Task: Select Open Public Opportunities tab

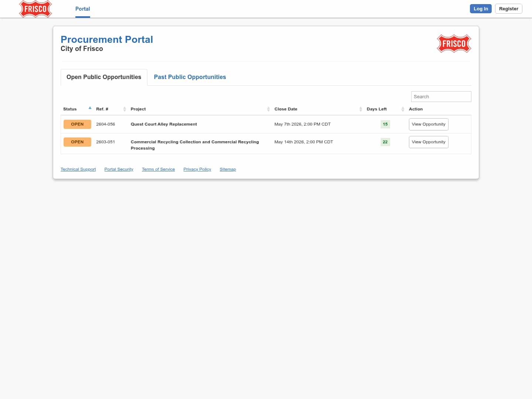Action: [104, 77]
